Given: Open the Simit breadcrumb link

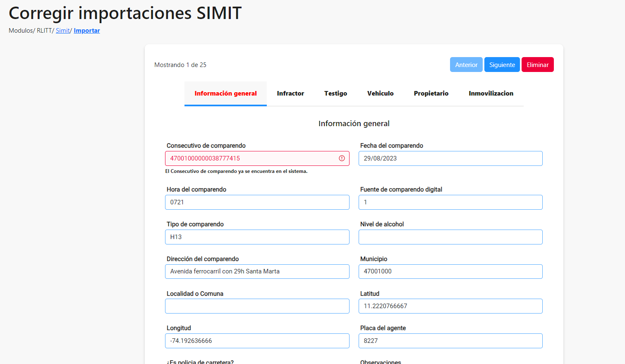Looking at the screenshot, I should point(63,31).
